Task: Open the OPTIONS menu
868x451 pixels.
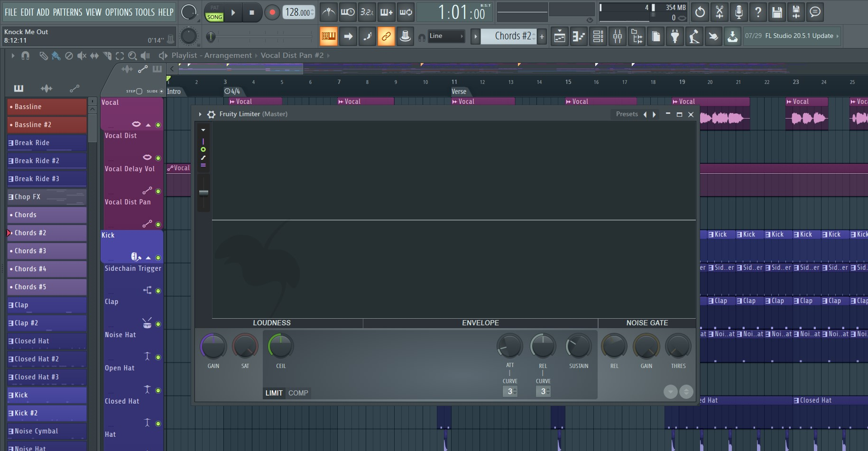Action: pyautogui.click(x=119, y=12)
